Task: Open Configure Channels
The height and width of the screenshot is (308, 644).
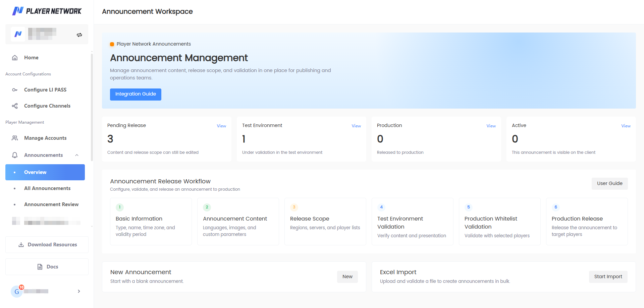Action: click(x=45, y=106)
